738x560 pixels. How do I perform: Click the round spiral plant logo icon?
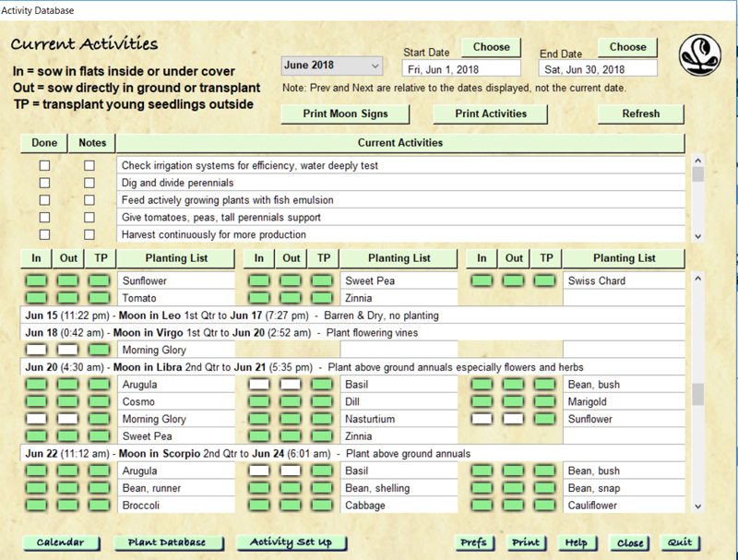click(x=700, y=55)
